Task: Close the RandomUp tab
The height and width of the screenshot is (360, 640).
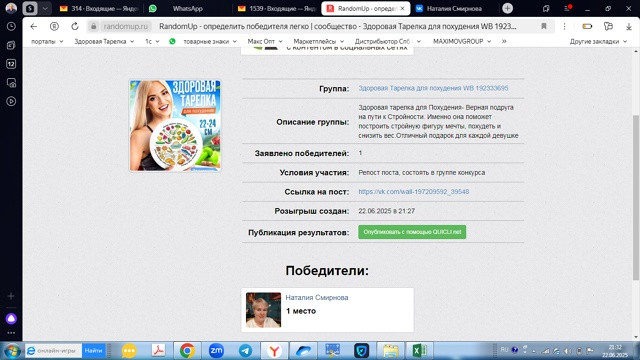Action: point(402,8)
